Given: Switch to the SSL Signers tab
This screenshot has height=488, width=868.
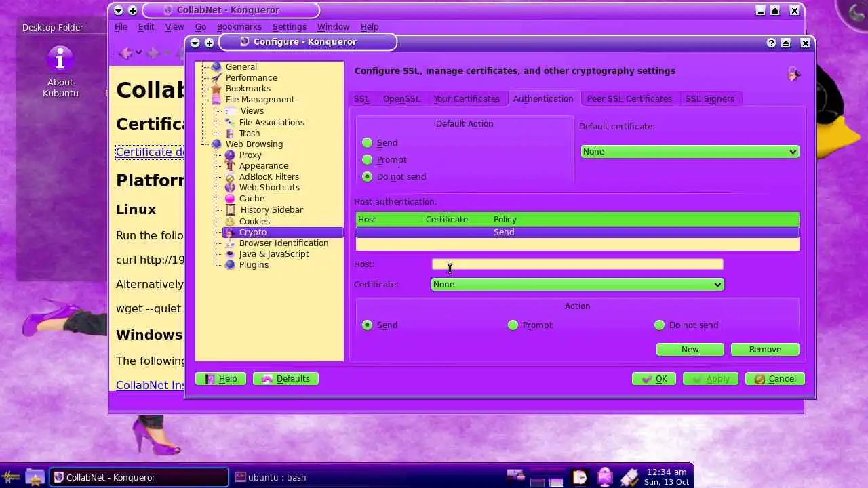Looking at the screenshot, I should (710, 98).
